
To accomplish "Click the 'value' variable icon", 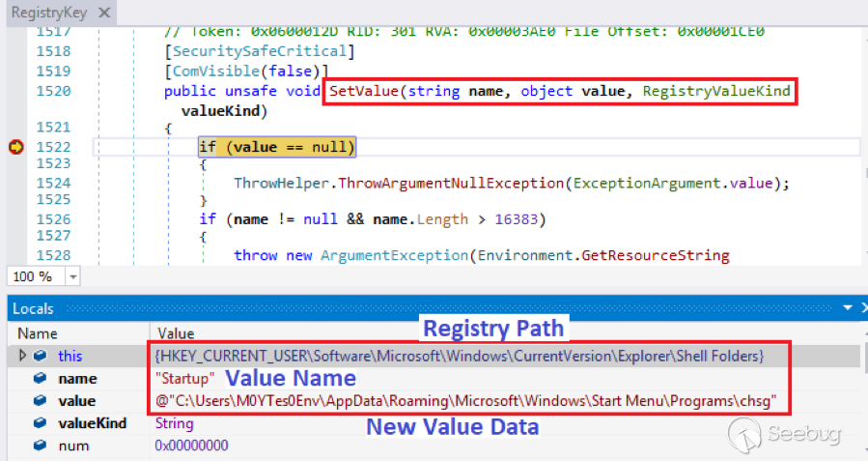I will [40, 401].
